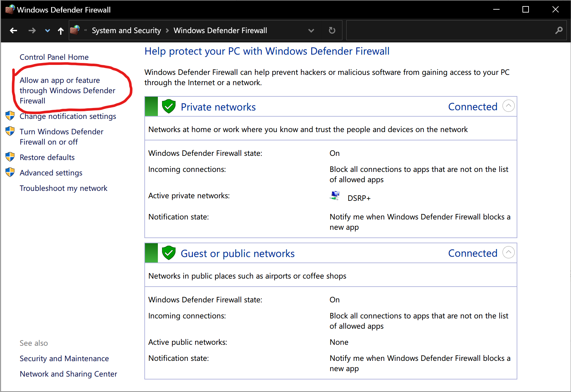The width and height of the screenshot is (571, 392).
Task: Expand the address bar history dropdown
Action: click(x=311, y=31)
